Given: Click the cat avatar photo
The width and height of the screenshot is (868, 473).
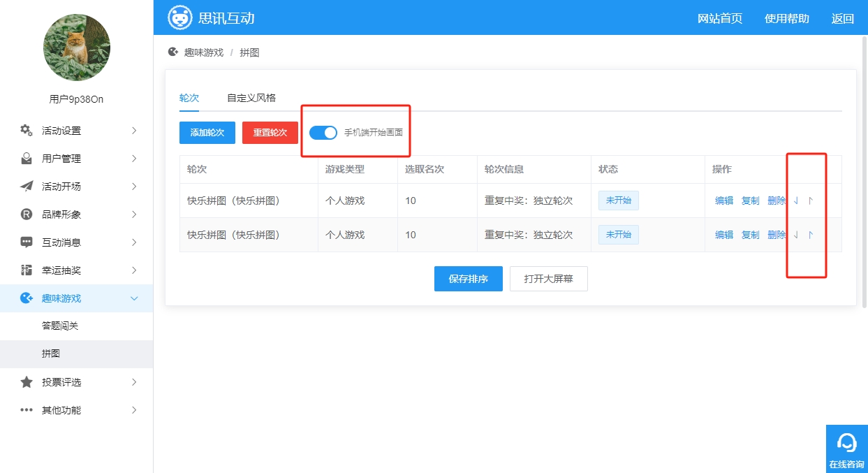Looking at the screenshot, I should click(x=77, y=48).
